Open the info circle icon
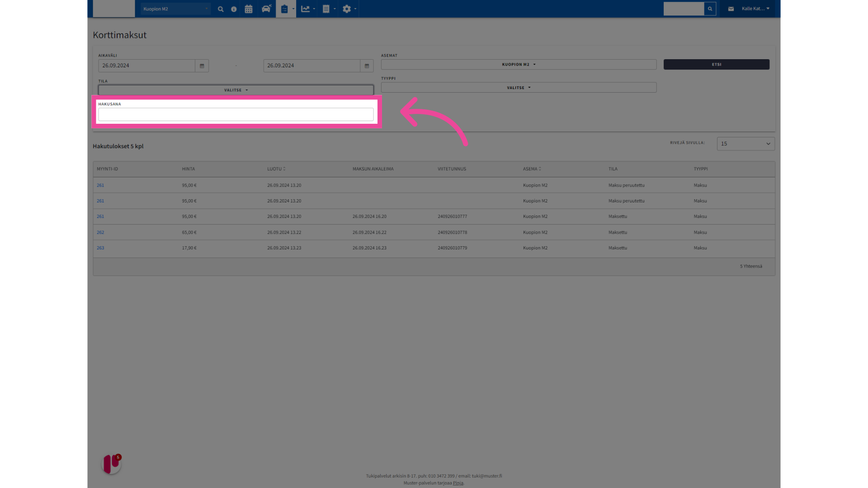This screenshot has width=868, height=488. pyautogui.click(x=234, y=9)
